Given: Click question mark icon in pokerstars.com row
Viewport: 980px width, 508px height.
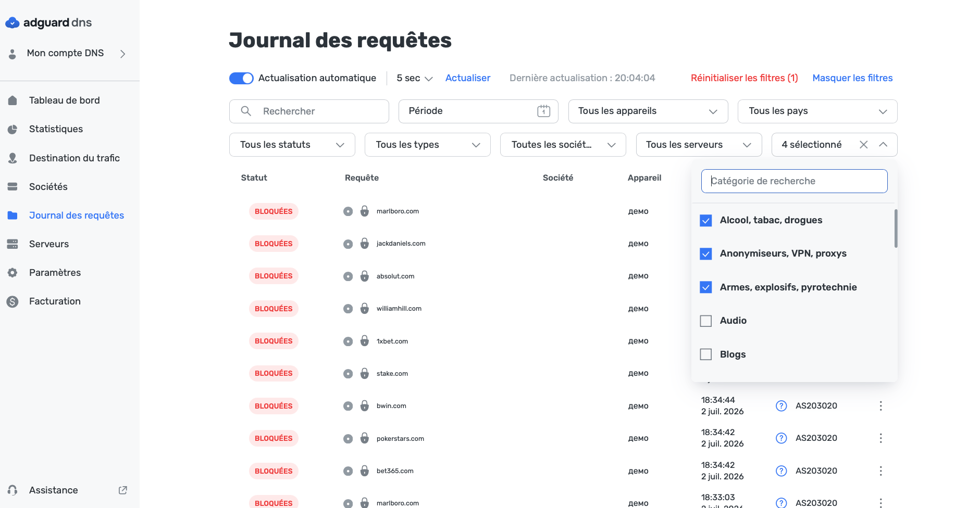Looking at the screenshot, I should tap(781, 438).
